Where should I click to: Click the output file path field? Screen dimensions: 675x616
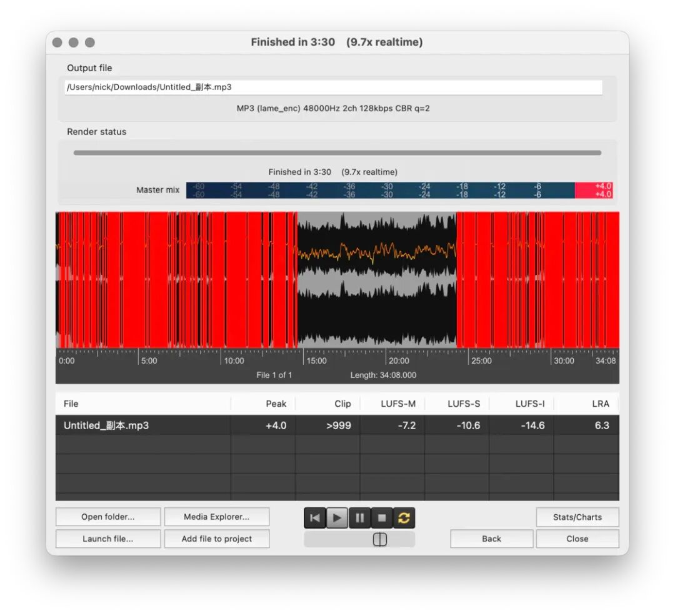tap(333, 87)
